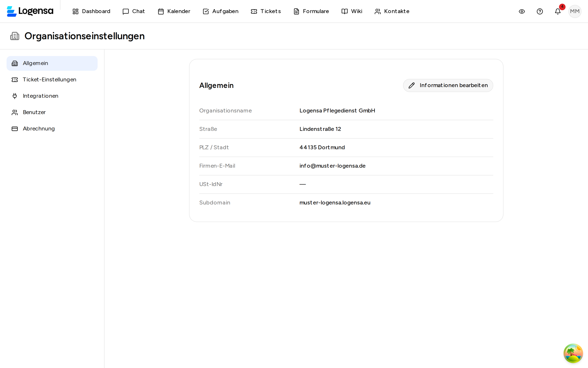588x368 pixels.
Task: Click the Dashboard grid icon
Action: [x=76, y=11]
